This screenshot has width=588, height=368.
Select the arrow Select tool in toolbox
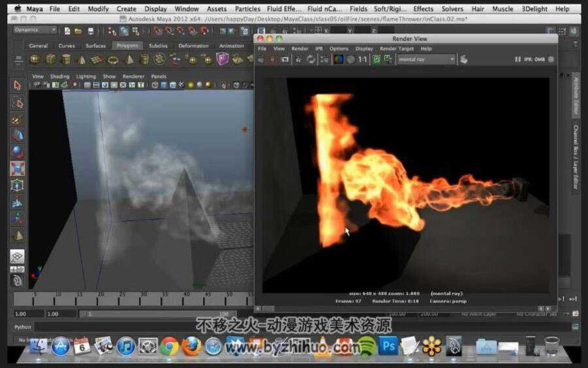click(x=17, y=86)
